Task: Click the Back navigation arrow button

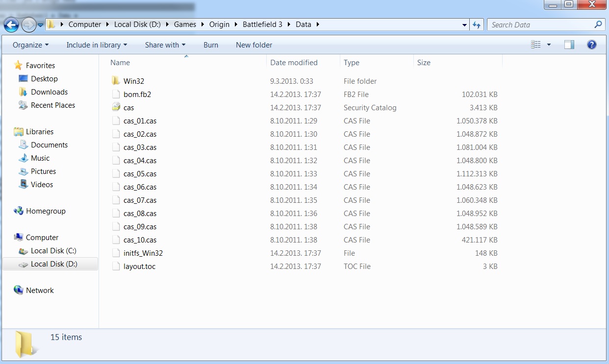Action: point(11,24)
